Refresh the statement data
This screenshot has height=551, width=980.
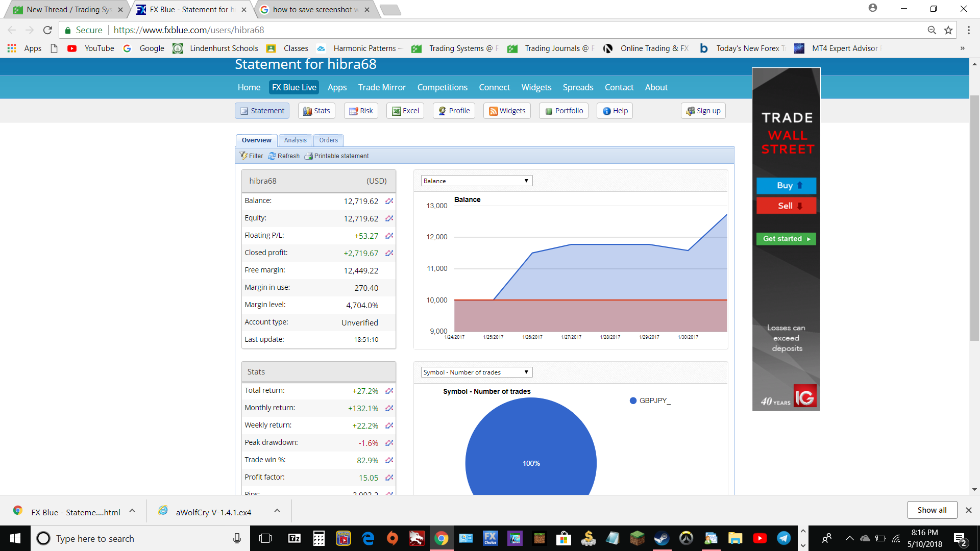click(x=284, y=156)
